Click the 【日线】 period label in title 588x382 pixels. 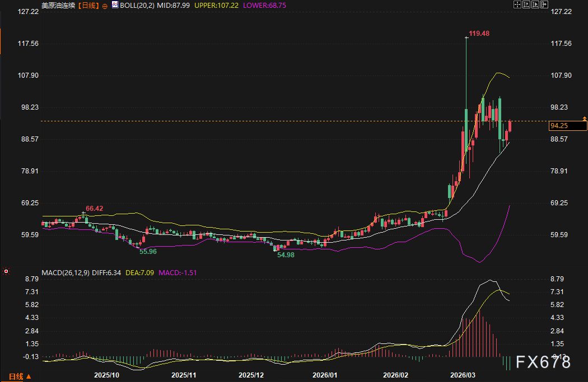[88, 5]
